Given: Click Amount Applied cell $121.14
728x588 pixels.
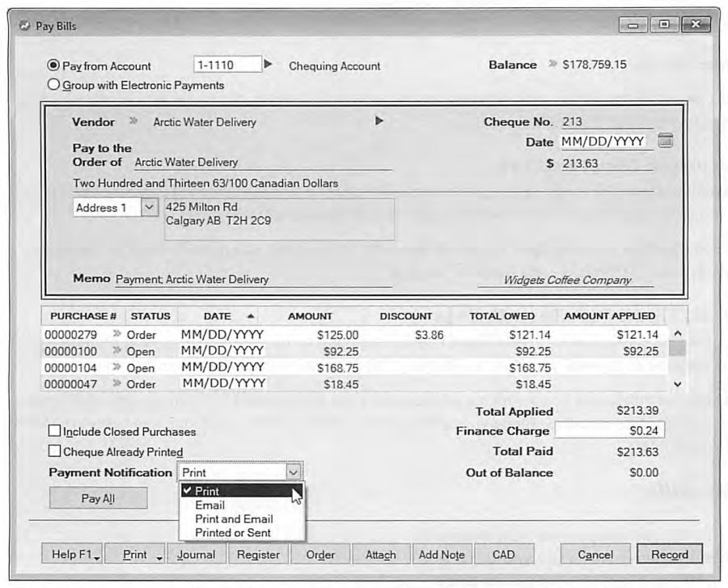Looking at the screenshot, I should (637, 335).
